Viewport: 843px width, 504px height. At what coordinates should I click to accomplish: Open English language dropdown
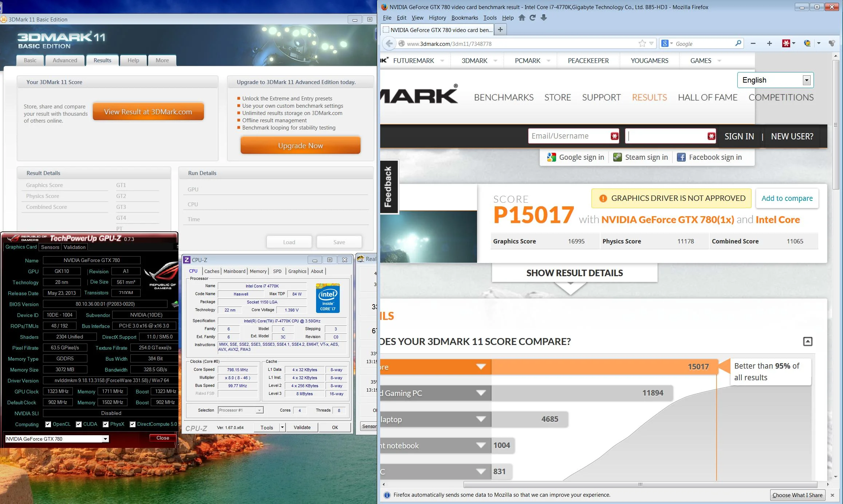(776, 80)
